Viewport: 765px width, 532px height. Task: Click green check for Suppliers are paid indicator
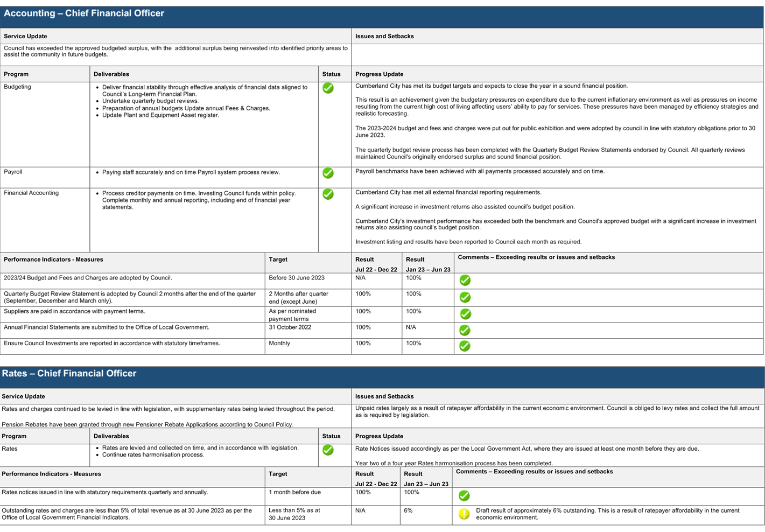(x=465, y=314)
